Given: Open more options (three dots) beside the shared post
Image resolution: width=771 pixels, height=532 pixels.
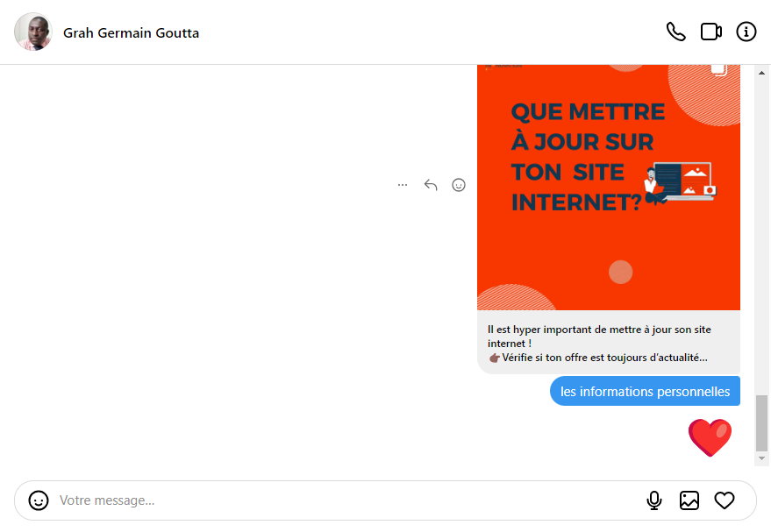Looking at the screenshot, I should (x=403, y=185).
